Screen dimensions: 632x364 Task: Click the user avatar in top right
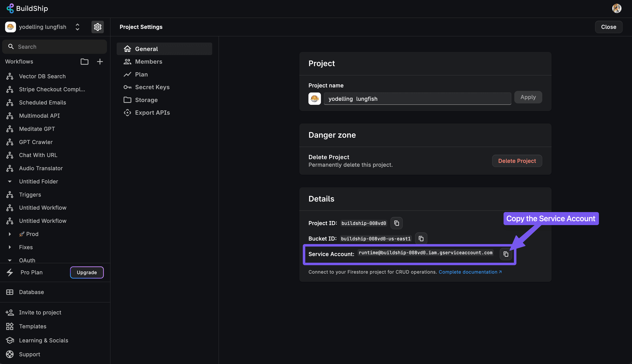tap(617, 8)
